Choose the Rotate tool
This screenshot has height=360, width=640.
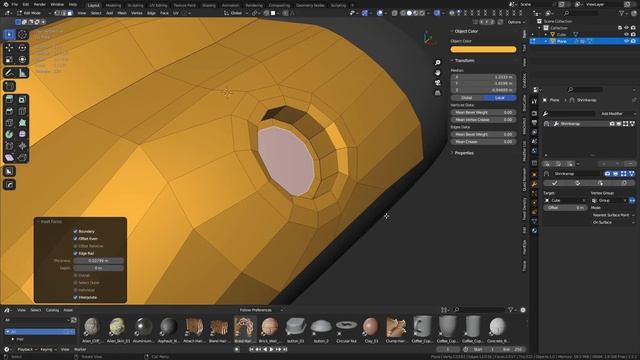[x=22, y=48]
